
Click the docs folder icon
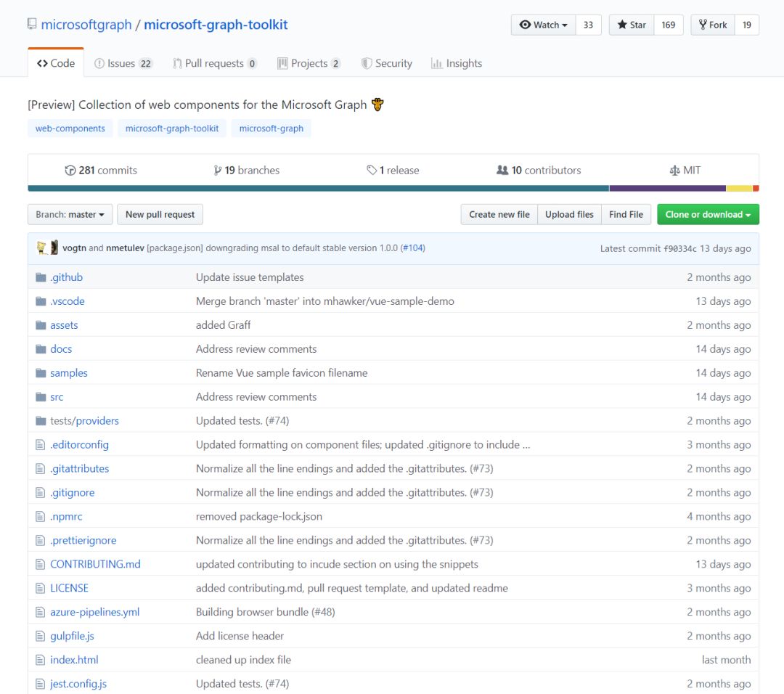pos(41,349)
